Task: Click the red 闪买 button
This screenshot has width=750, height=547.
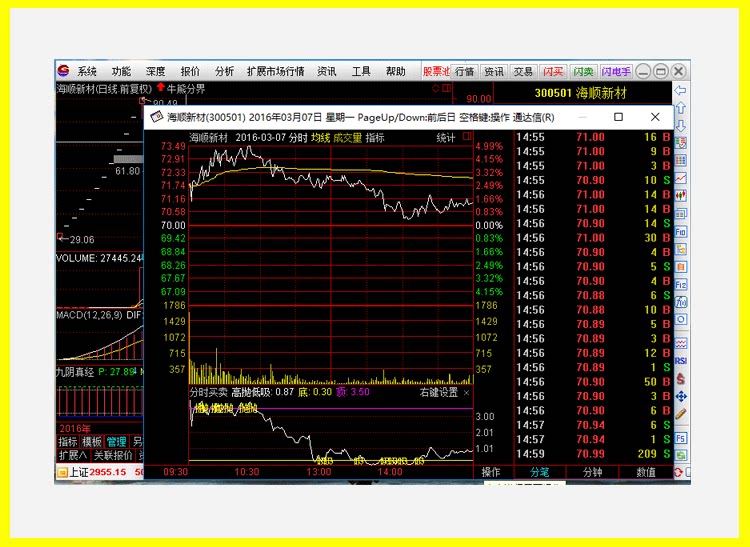Action: (553, 71)
